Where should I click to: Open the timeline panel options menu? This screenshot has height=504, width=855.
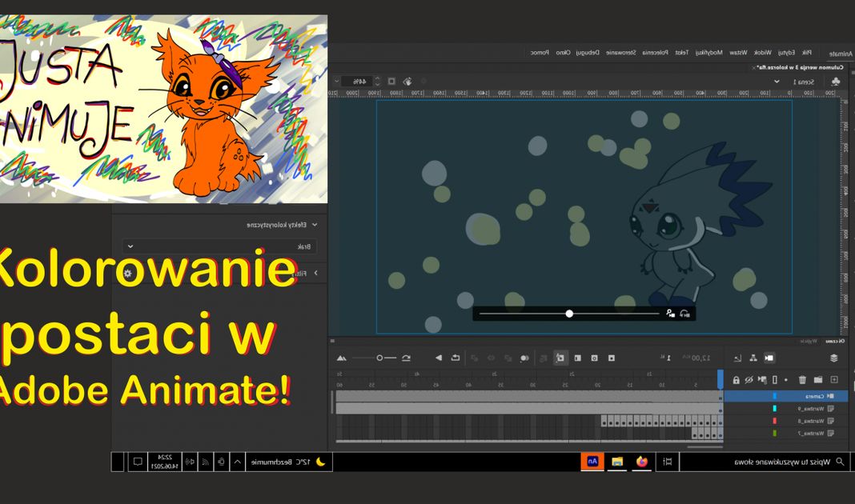point(332,341)
